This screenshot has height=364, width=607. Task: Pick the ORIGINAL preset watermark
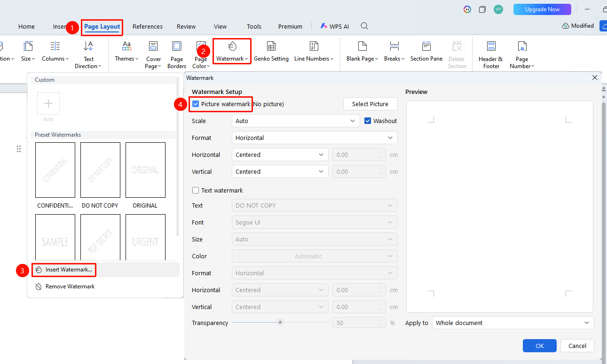145,170
